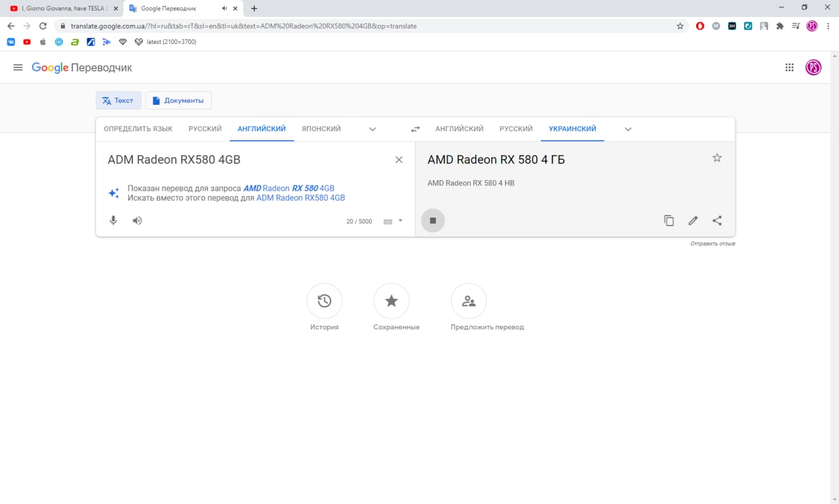Image resolution: width=839 pixels, height=504 pixels.
Task: Switch to Текст translation mode
Action: pyautogui.click(x=119, y=100)
